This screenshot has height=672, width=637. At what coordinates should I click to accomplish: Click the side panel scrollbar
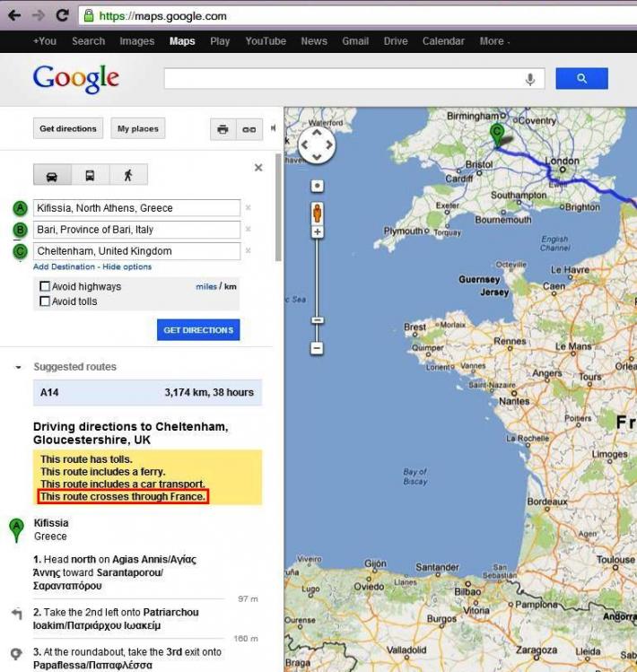point(278,207)
